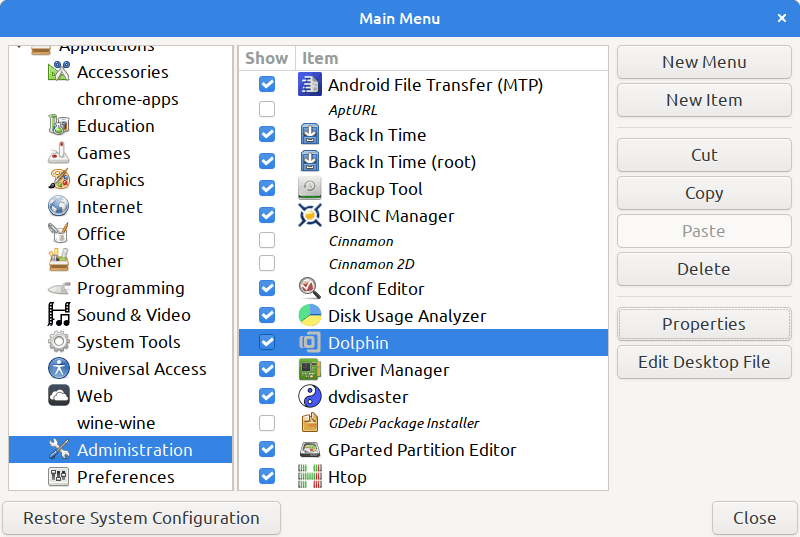
Task: Click the dconf Editor icon
Action: pos(310,289)
